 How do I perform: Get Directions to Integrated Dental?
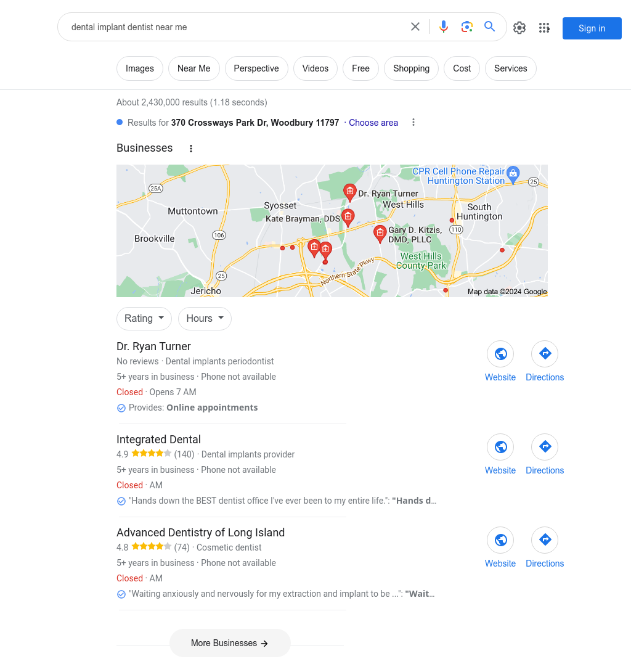[545, 447]
